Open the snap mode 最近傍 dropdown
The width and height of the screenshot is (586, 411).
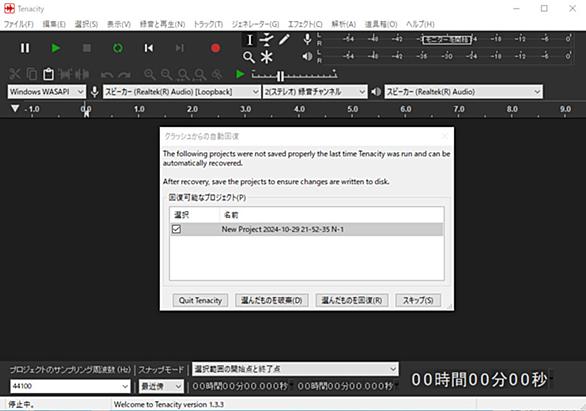tap(161, 386)
